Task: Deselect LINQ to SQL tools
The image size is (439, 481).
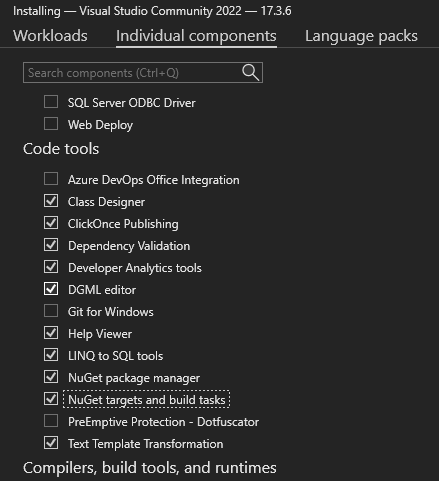Action: 51,355
